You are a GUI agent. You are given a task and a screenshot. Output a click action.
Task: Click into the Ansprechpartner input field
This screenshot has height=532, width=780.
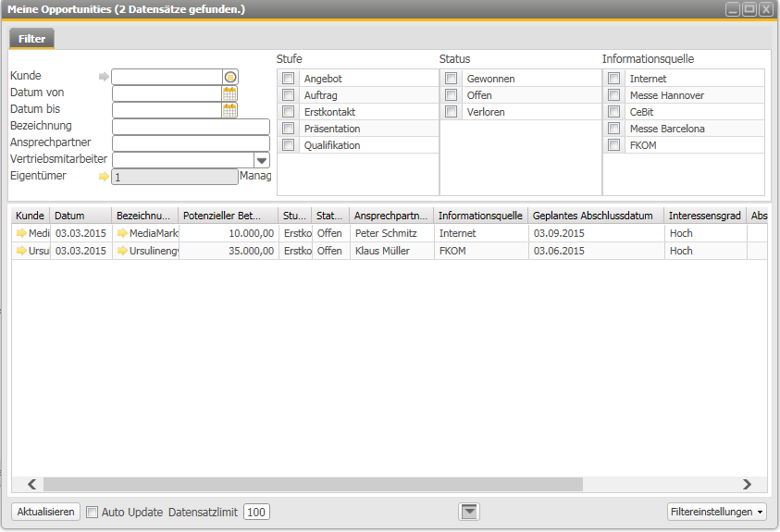pos(191,143)
